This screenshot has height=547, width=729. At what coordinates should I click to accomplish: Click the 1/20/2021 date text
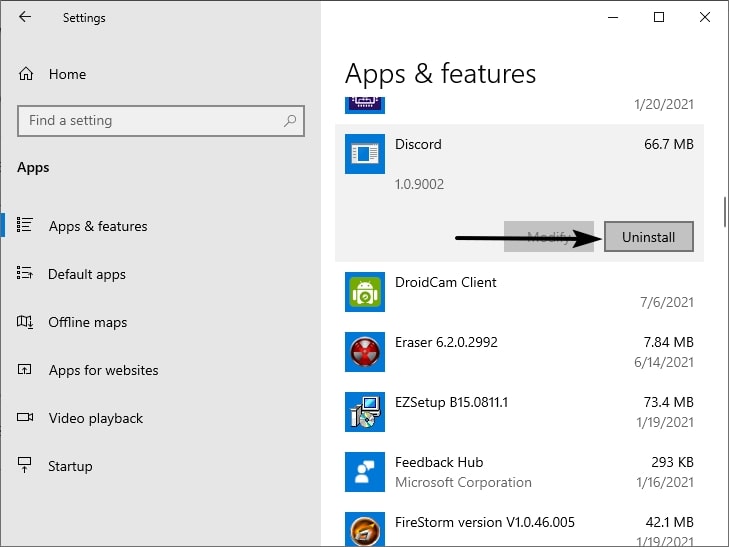coord(664,104)
